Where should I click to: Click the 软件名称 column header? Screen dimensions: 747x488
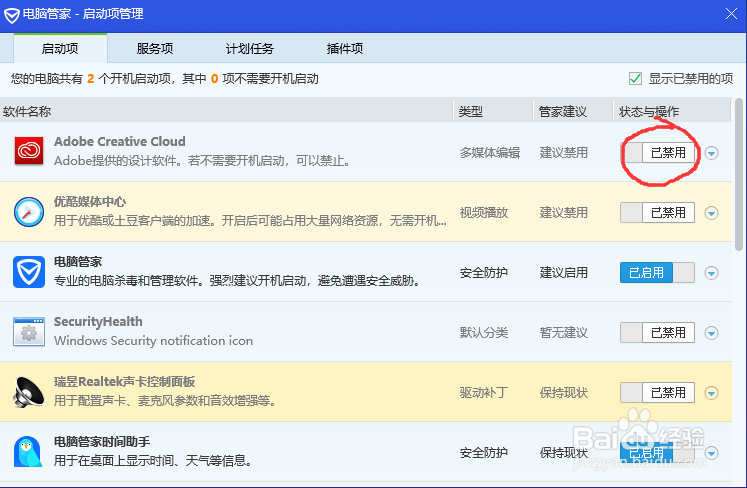226,112
